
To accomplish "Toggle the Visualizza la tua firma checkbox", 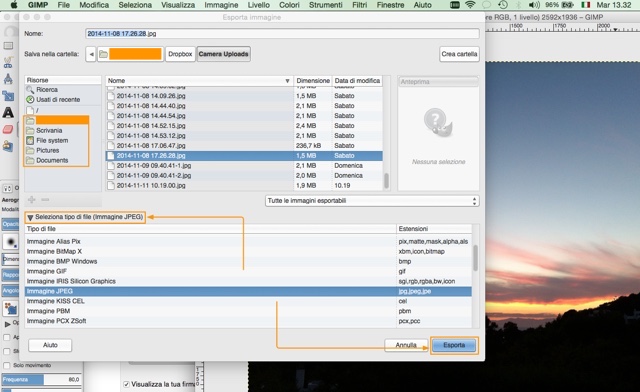I will coord(127,384).
